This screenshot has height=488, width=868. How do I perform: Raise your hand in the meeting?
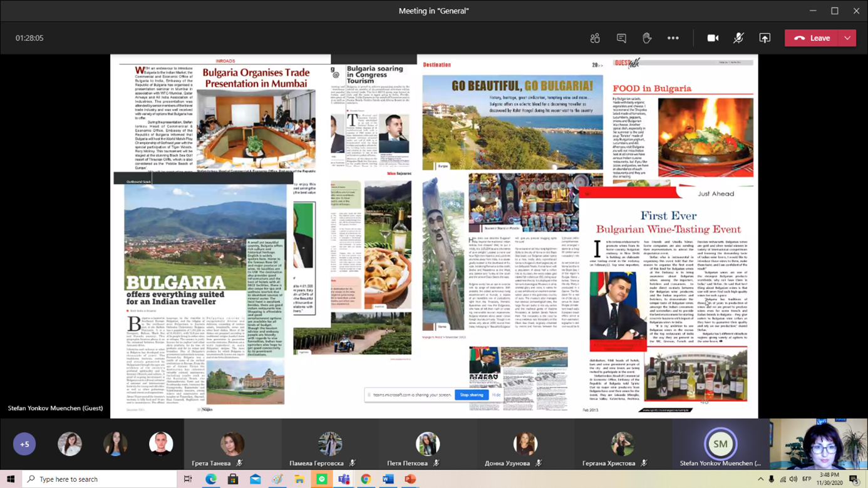pyautogui.click(x=647, y=38)
